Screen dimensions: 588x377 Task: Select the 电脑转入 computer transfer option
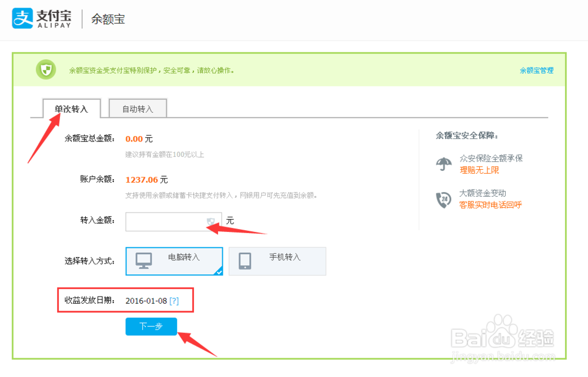click(x=175, y=261)
